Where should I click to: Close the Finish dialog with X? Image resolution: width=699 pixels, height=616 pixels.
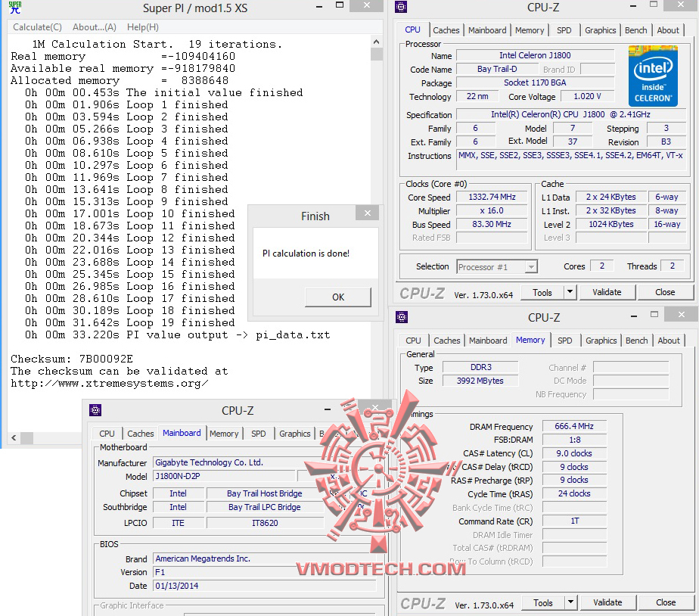(368, 213)
